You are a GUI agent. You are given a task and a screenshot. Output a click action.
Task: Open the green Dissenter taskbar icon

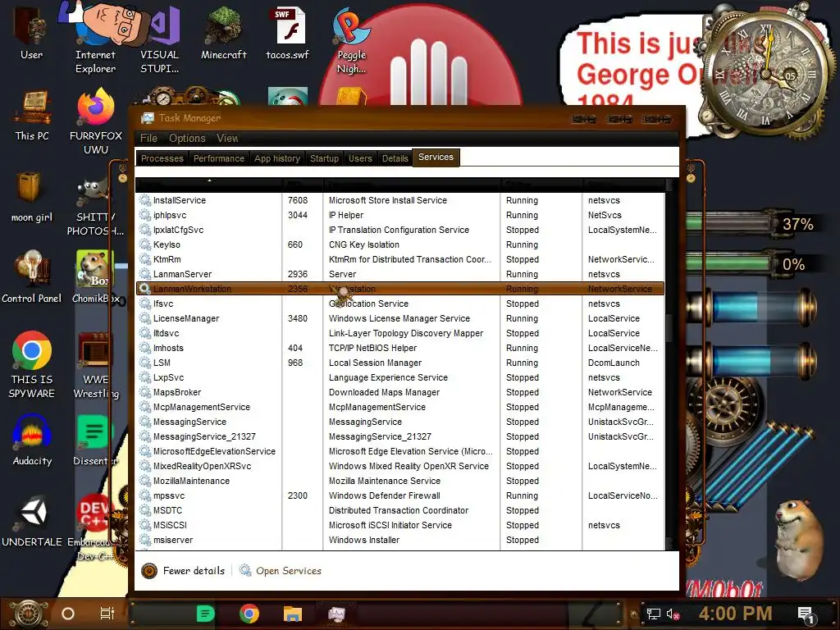click(205, 614)
